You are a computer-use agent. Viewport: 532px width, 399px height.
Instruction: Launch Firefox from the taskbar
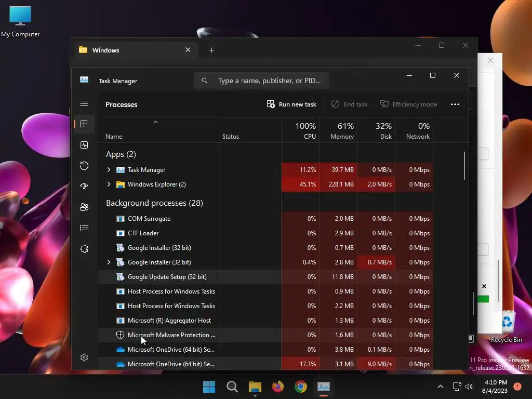(278, 387)
